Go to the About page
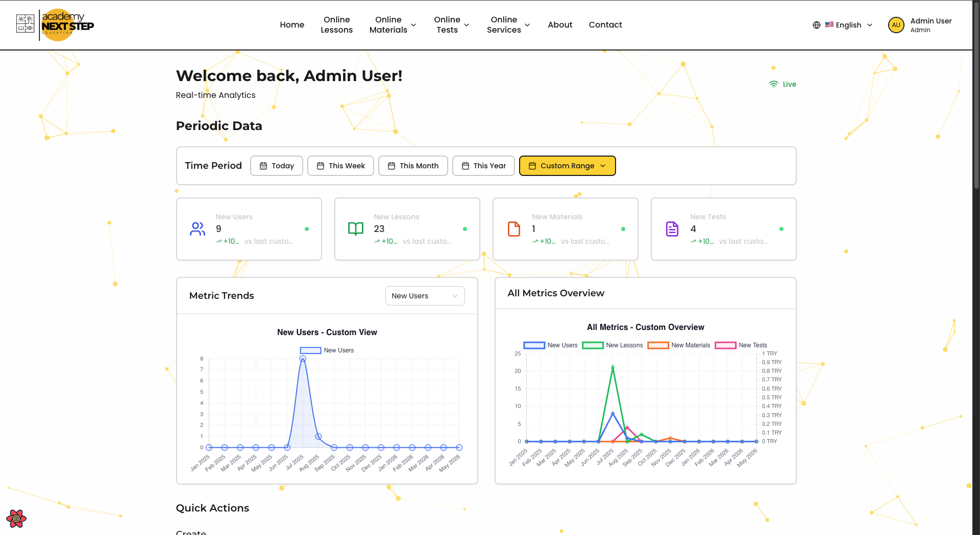This screenshot has height=535, width=980. (560, 24)
